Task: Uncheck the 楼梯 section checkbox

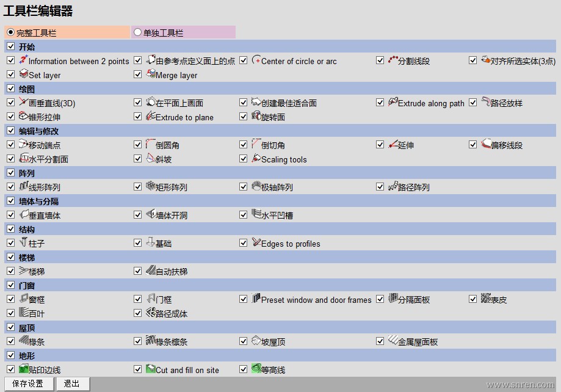Action: (x=11, y=257)
